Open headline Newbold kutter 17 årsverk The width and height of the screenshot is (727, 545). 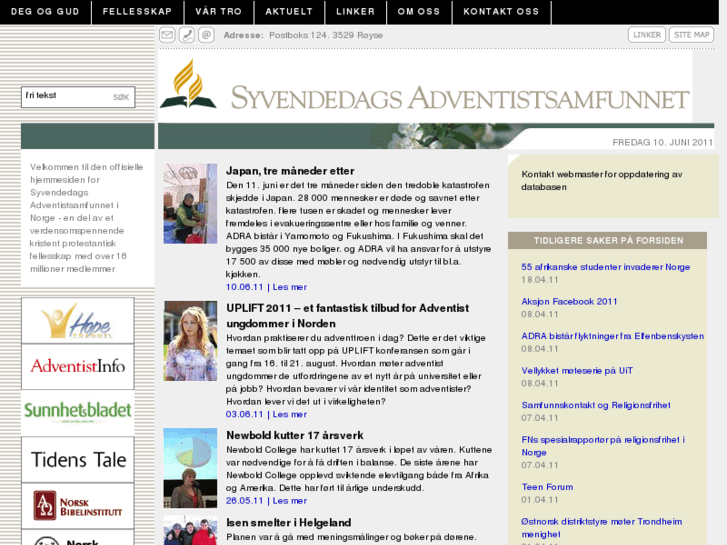(295, 435)
